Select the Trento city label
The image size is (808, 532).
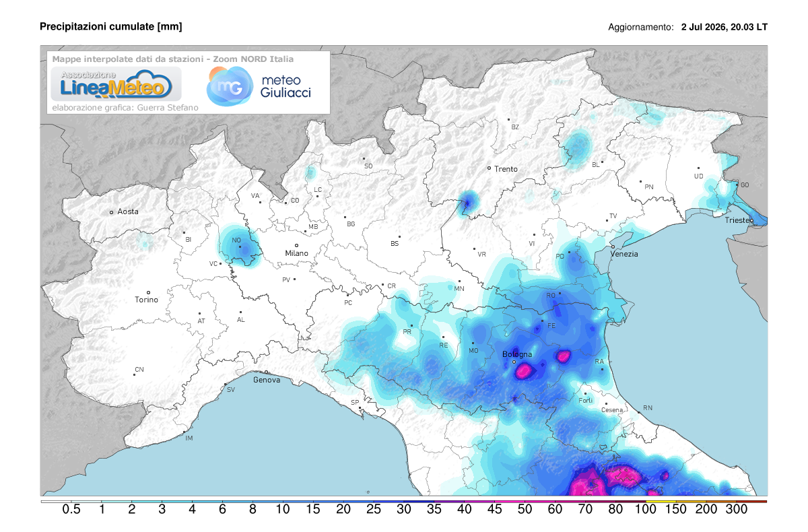(x=506, y=169)
